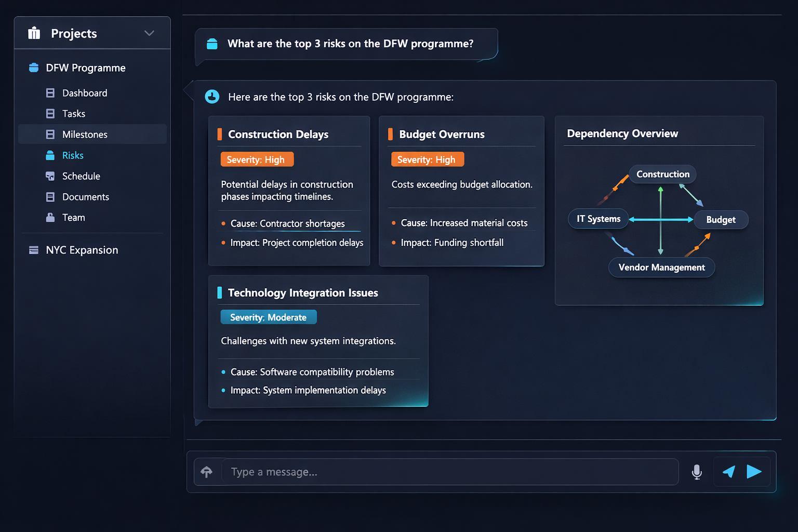The image size is (798, 532).
Task: Open the Schedule view
Action: pyautogui.click(x=81, y=176)
